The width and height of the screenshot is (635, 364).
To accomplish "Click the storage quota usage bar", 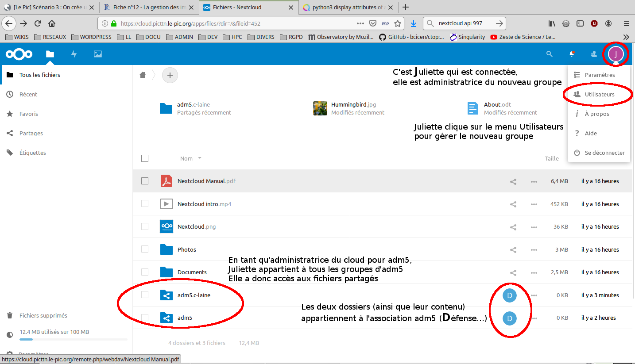I will pyautogui.click(x=73, y=339).
